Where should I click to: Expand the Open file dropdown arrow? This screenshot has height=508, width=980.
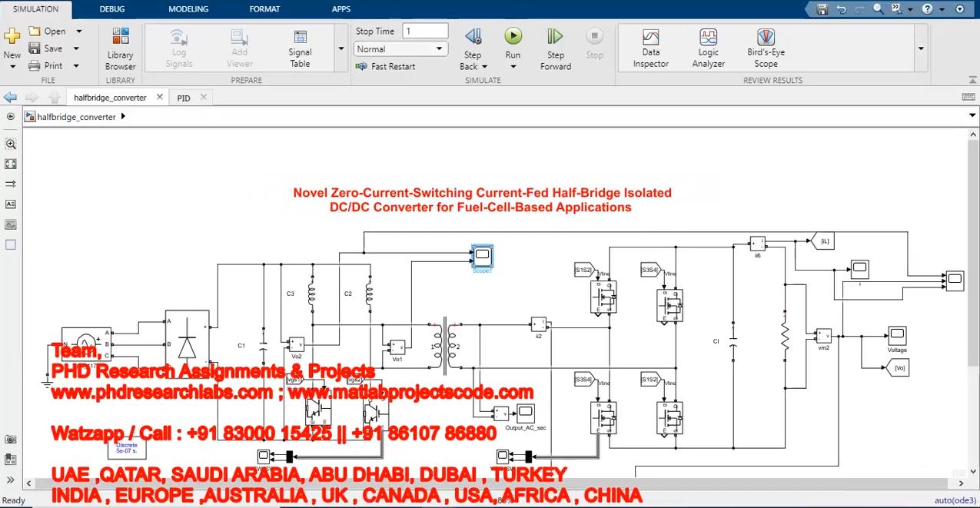coord(78,32)
